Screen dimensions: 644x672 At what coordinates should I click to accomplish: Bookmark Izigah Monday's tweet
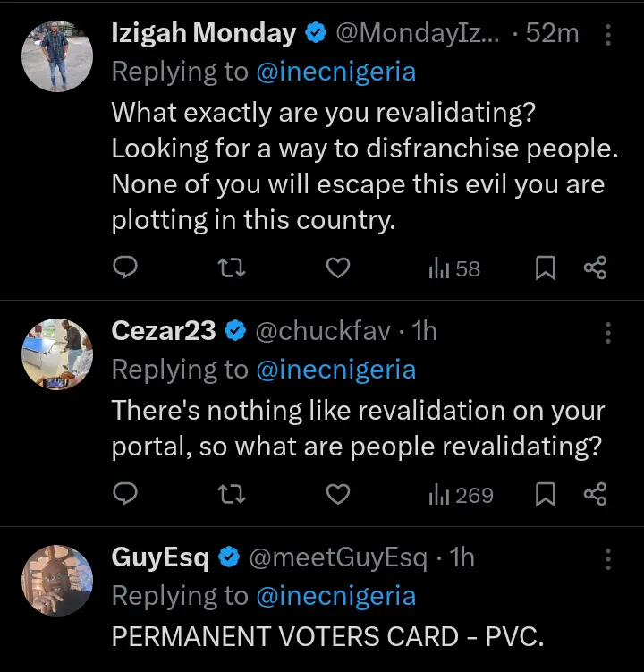(x=545, y=268)
